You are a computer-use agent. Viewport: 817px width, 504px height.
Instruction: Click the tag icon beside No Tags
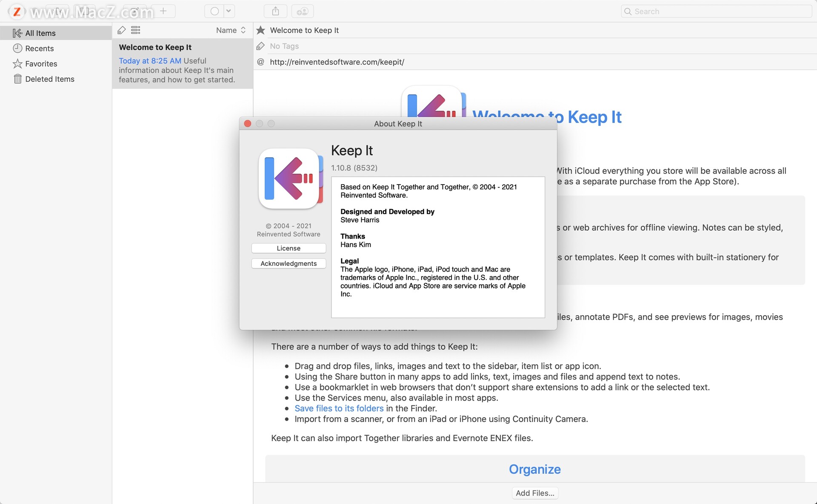261,46
